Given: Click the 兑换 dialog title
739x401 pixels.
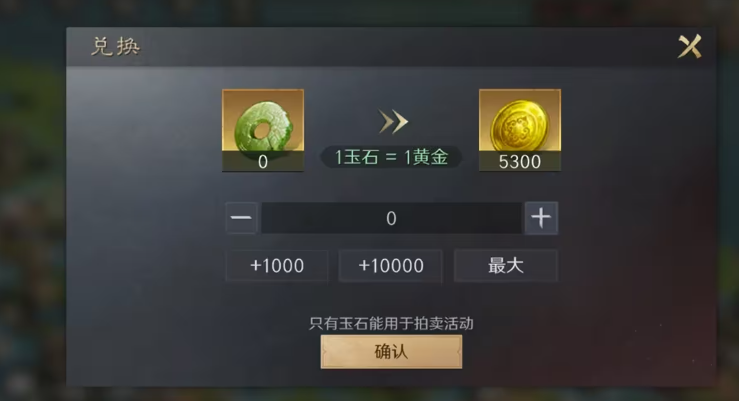Looking at the screenshot, I should [115, 47].
